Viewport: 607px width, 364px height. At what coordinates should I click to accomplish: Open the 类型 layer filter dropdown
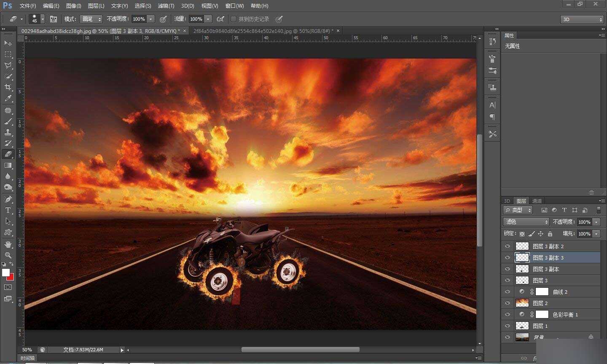tap(518, 210)
